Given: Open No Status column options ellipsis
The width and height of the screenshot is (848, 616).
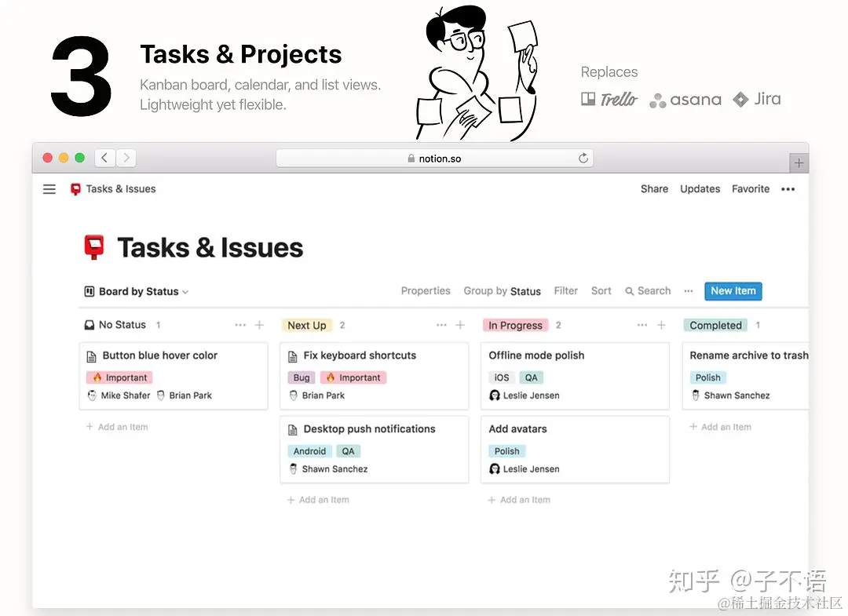Looking at the screenshot, I should click(240, 325).
